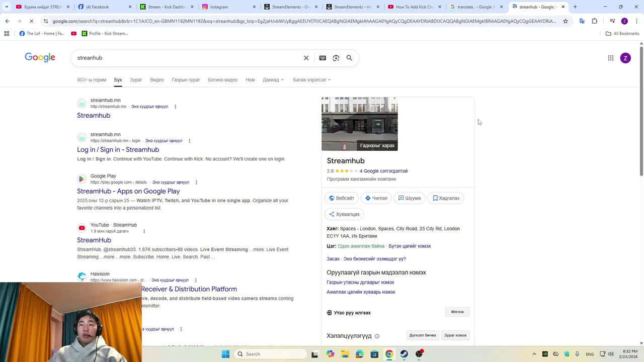Click the Windows taskbar Search box
644x362 pixels.
click(271, 354)
